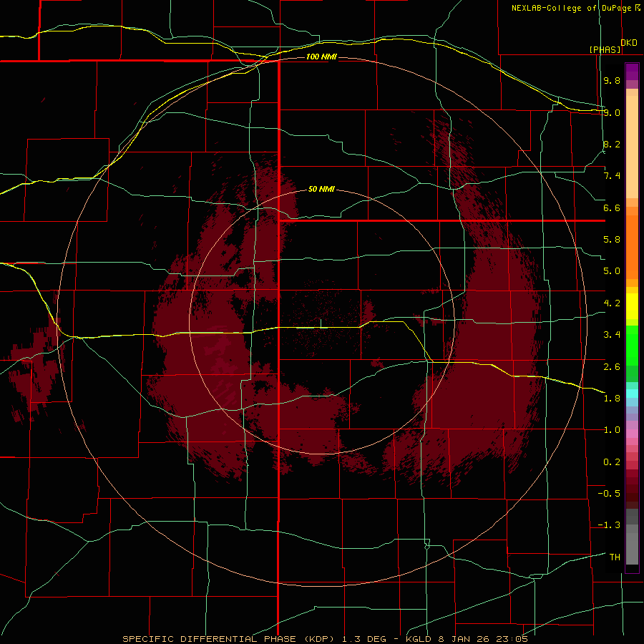
Task: Click the radar site tick mark at ring center
Action: [x=321, y=323]
